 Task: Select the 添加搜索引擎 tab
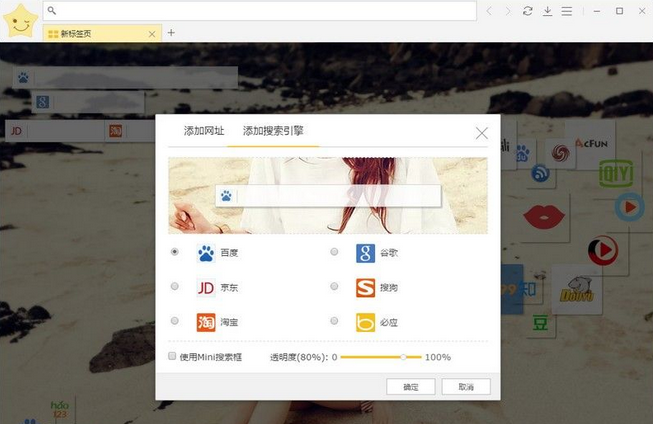[273, 131]
